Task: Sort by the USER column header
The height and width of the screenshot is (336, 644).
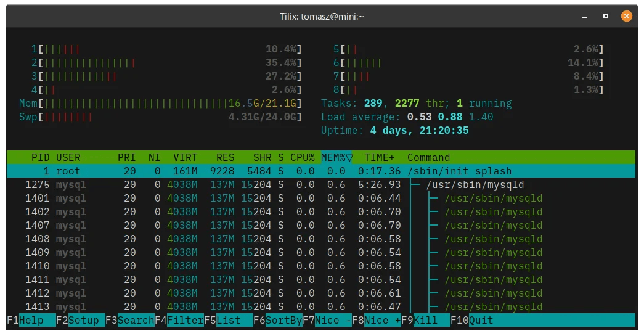Action: (68, 158)
